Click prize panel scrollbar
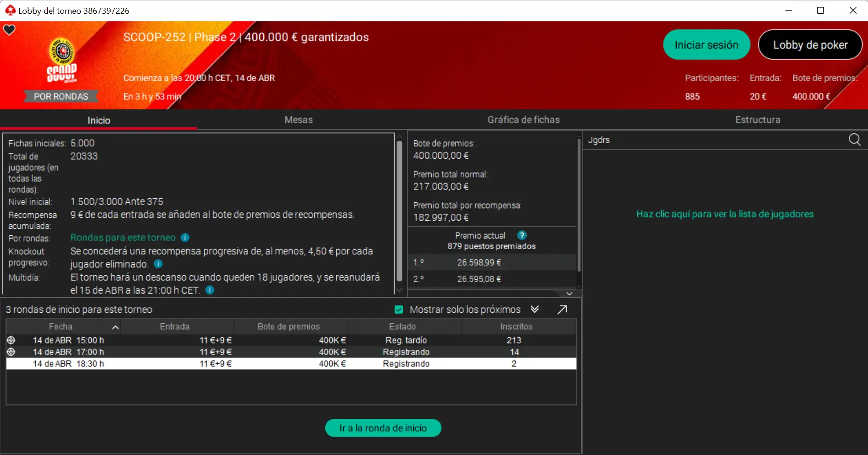 (579, 205)
